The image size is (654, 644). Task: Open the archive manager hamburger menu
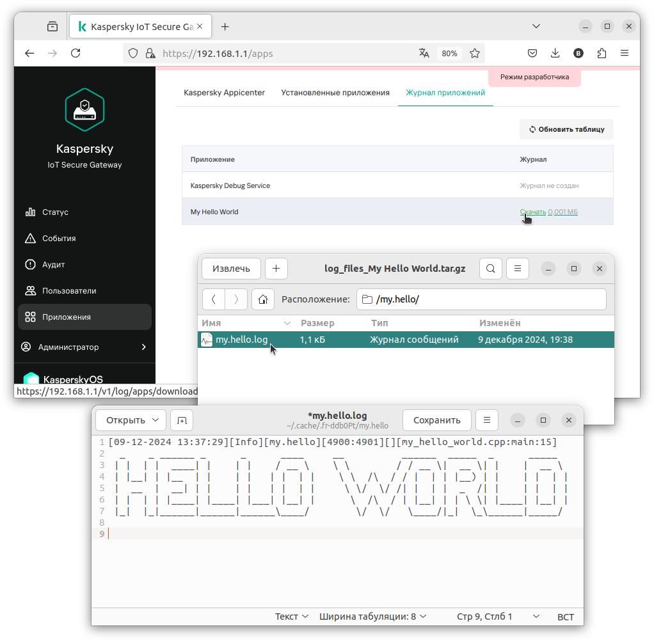(x=518, y=269)
